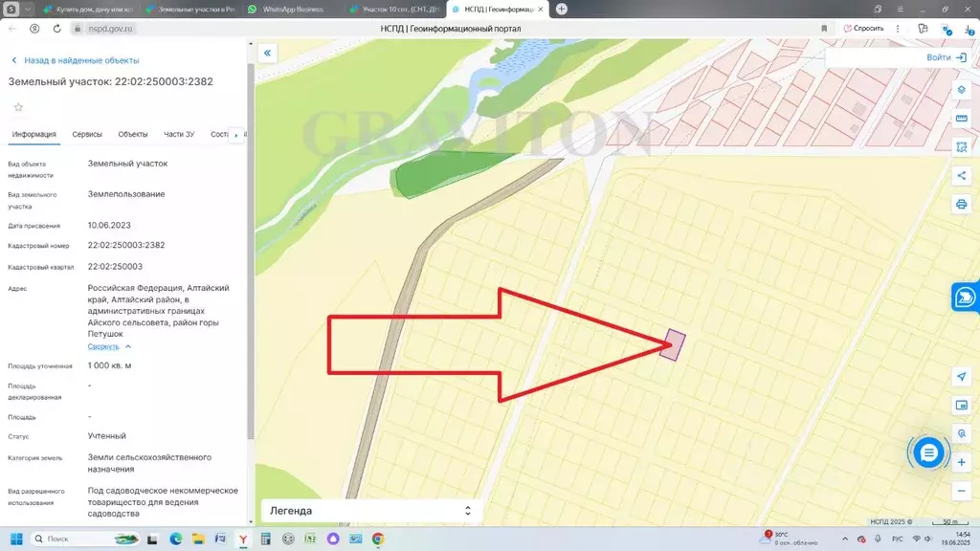The width and height of the screenshot is (980, 551).
Task: Open the taskbar weather widget
Action: [x=791, y=539]
